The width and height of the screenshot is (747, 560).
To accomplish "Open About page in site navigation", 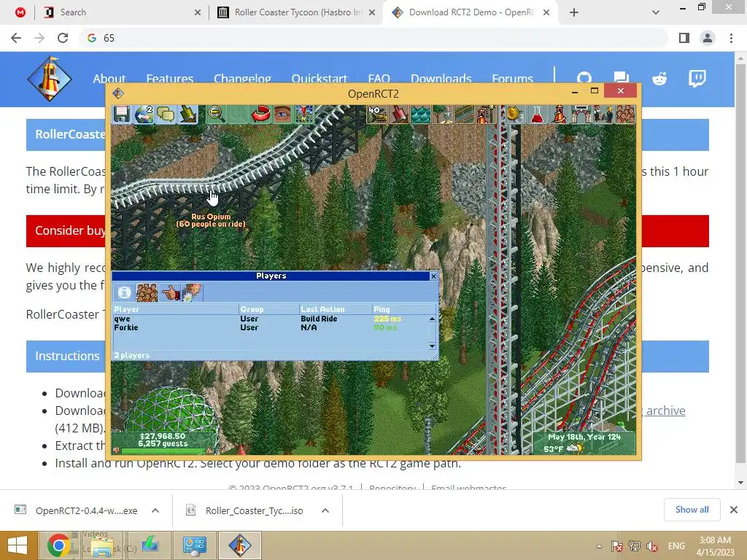I will click(109, 79).
